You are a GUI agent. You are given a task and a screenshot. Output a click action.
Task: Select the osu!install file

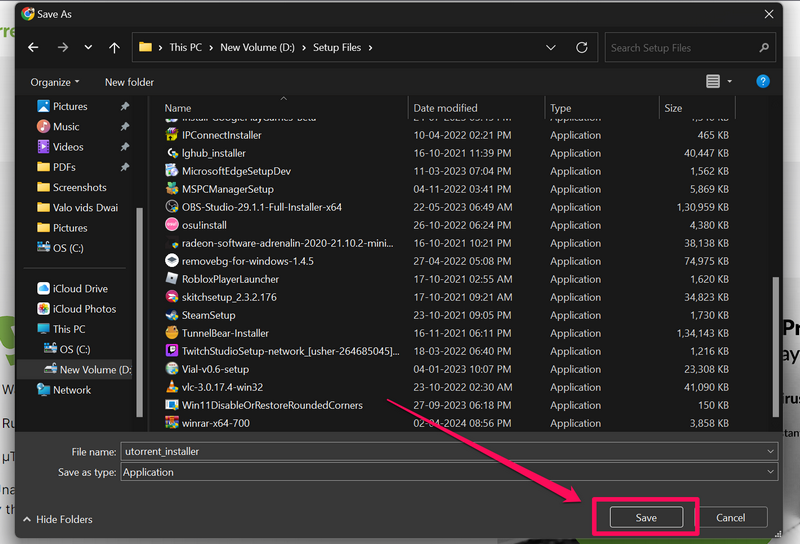(x=204, y=225)
